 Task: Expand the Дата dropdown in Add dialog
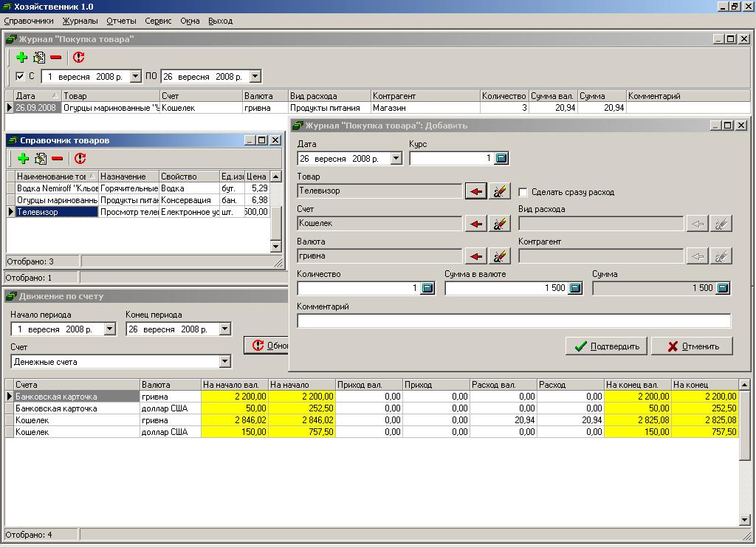coord(396,158)
